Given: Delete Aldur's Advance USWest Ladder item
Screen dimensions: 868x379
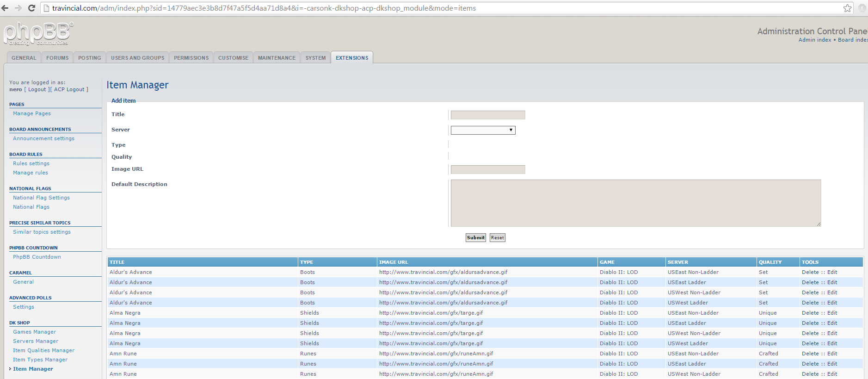Looking at the screenshot, I should coord(810,303).
